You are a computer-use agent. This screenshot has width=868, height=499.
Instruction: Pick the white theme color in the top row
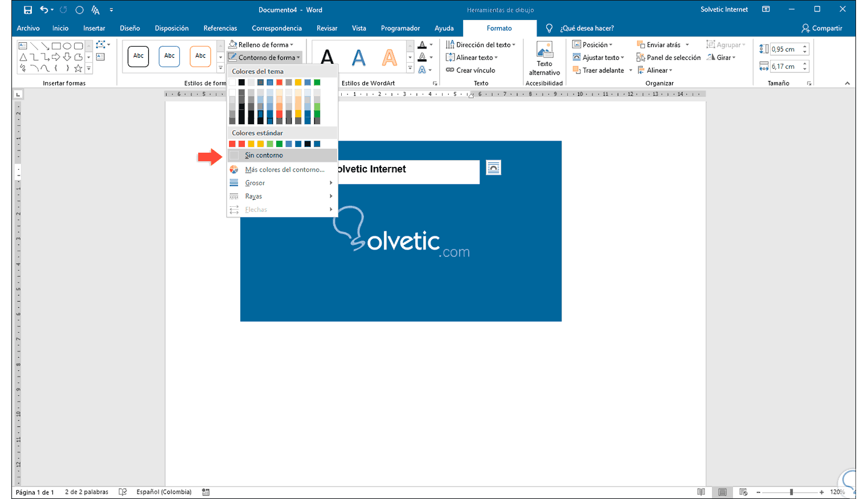[x=232, y=83]
